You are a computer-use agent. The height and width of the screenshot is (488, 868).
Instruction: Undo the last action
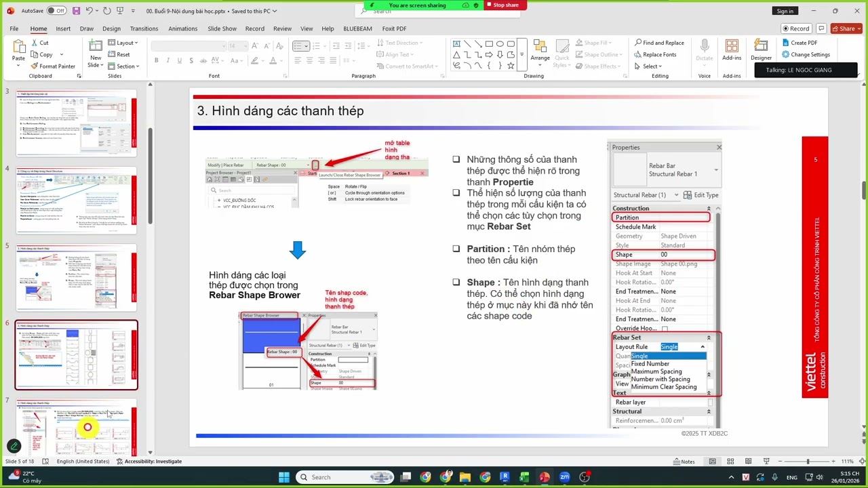tap(90, 11)
